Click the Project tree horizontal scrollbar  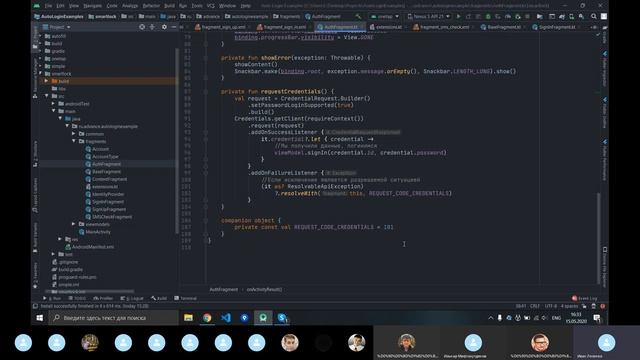[90, 291]
